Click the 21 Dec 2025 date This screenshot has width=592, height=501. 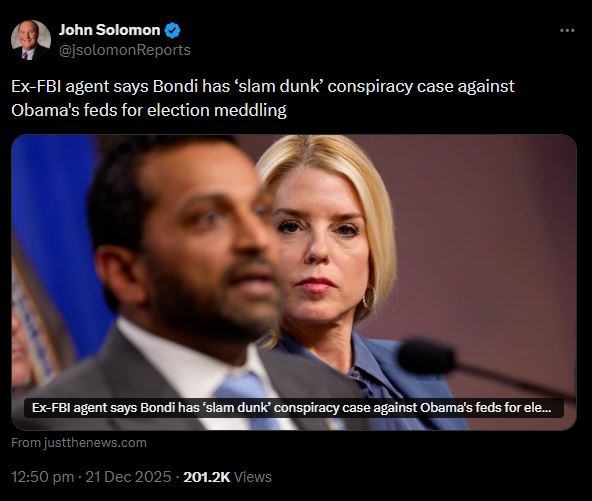pos(128,477)
